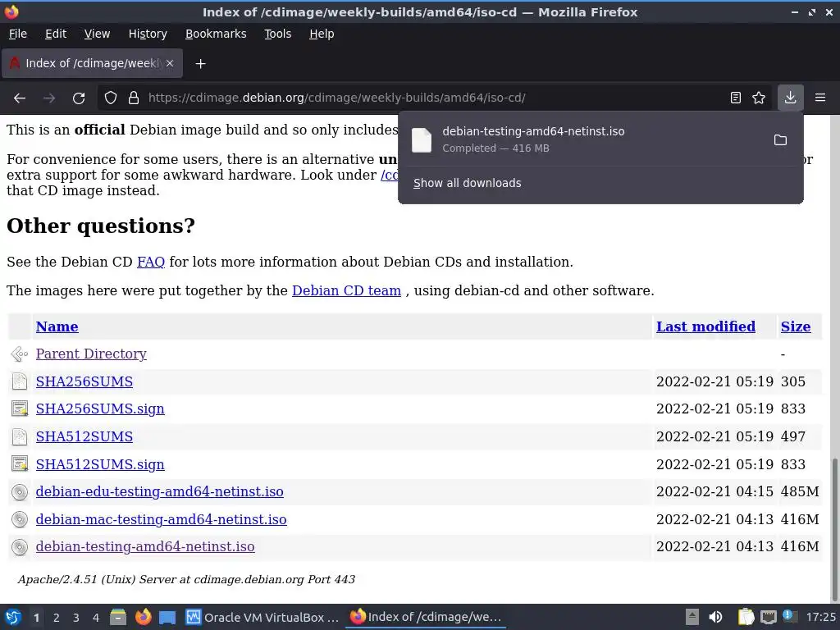Image resolution: width=840 pixels, height=630 pixels.
Task: Open the File menu
Action: pyautogui.click(x=18, y=34)
